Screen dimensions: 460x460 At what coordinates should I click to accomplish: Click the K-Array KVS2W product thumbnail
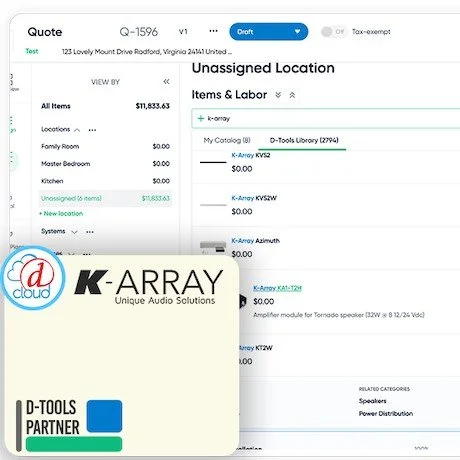213,205
